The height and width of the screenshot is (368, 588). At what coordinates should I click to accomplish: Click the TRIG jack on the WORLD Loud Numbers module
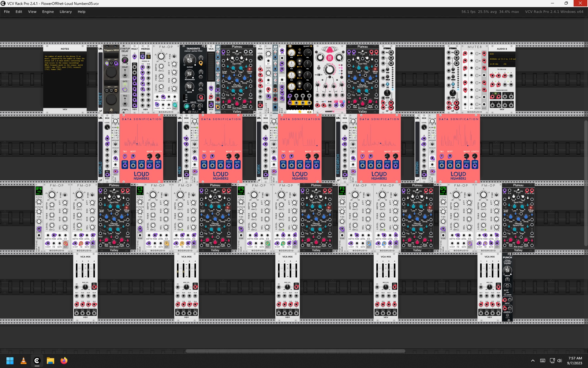point(125,156)
